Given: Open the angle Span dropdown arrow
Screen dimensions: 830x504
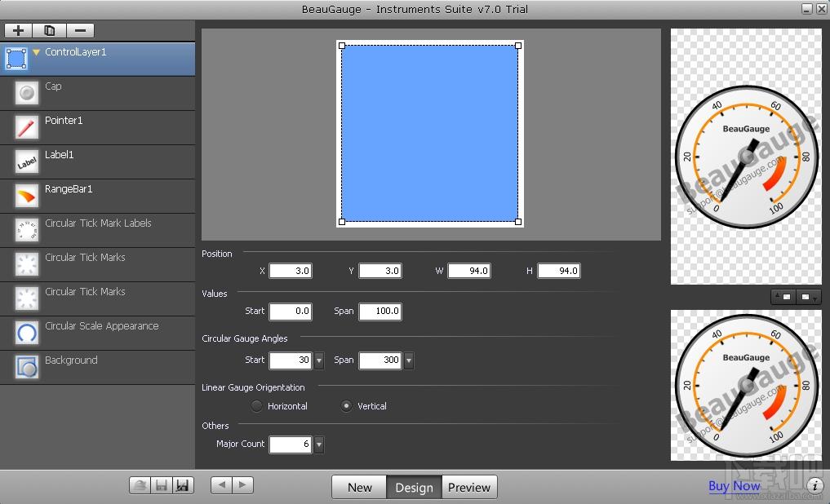Looking at the screenshot, I should coord(409,360).
